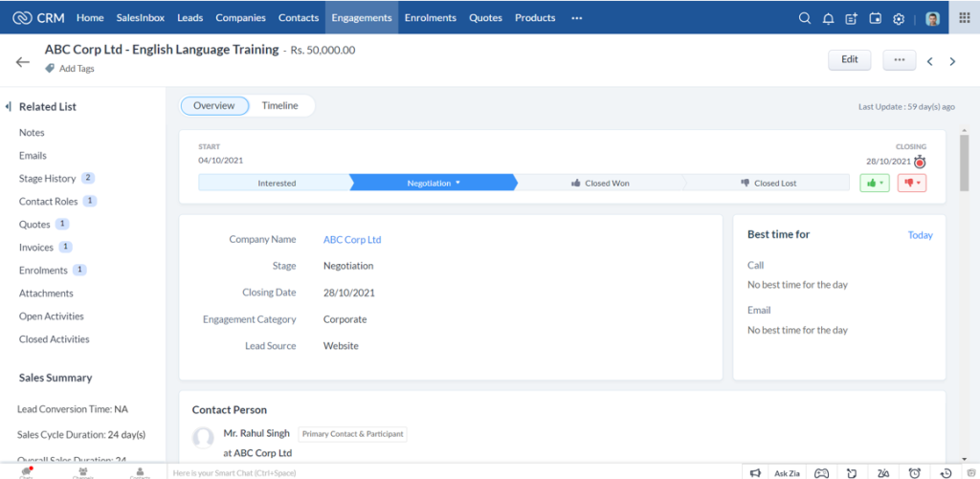Expand the more modules ellipsis in navbar
Screen dimensions: 980x479
pos(577,18)
